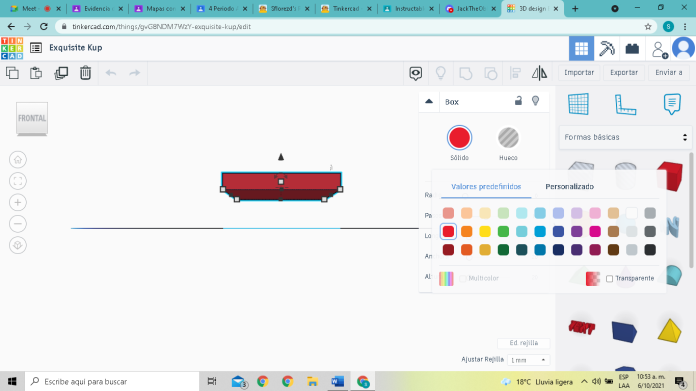Switch to the Instructables browser tab
The width and height of the screenshot is (696, 391).
tap(408, 8)
